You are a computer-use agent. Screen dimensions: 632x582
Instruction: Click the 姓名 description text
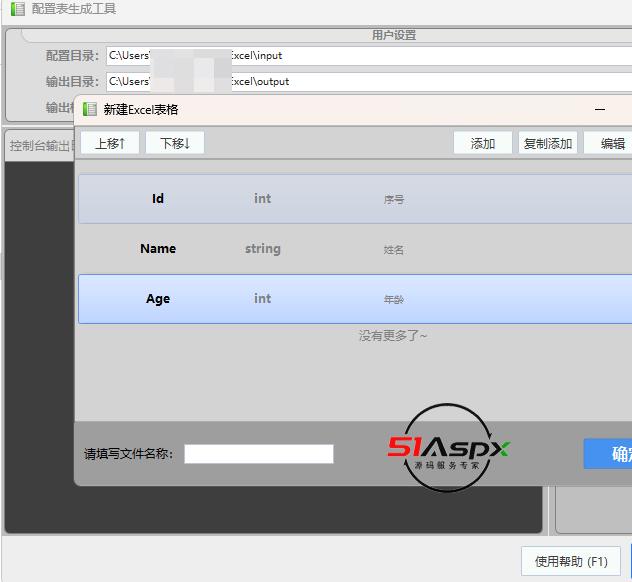click(393, 250)
